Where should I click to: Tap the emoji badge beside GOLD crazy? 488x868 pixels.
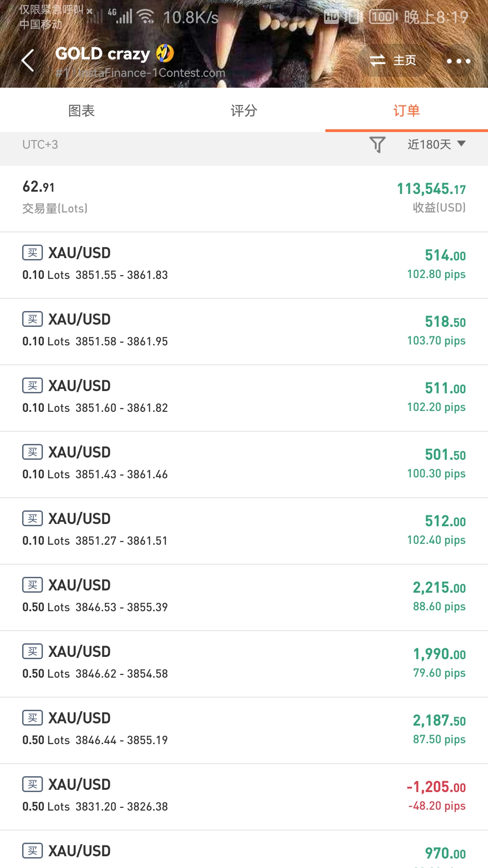tap(165, 53)
